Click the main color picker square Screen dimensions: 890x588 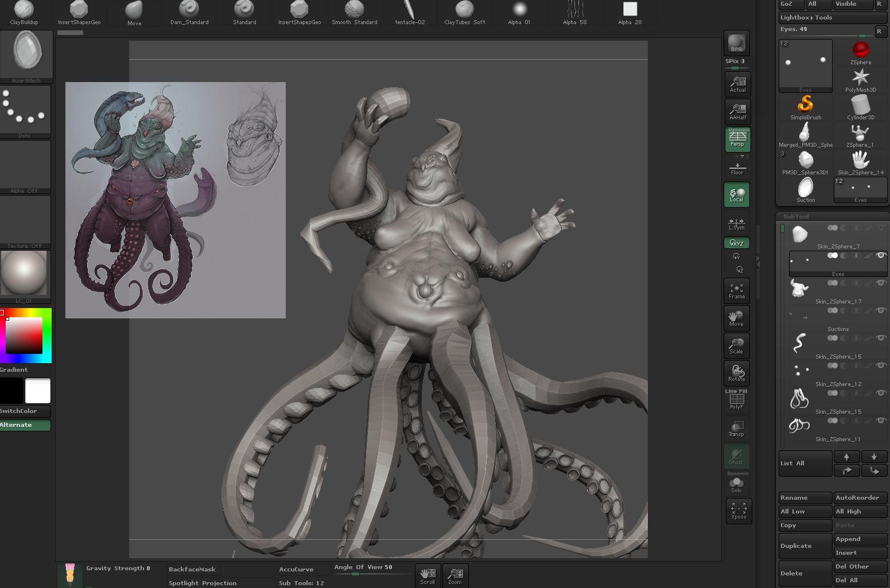(24, 336)
